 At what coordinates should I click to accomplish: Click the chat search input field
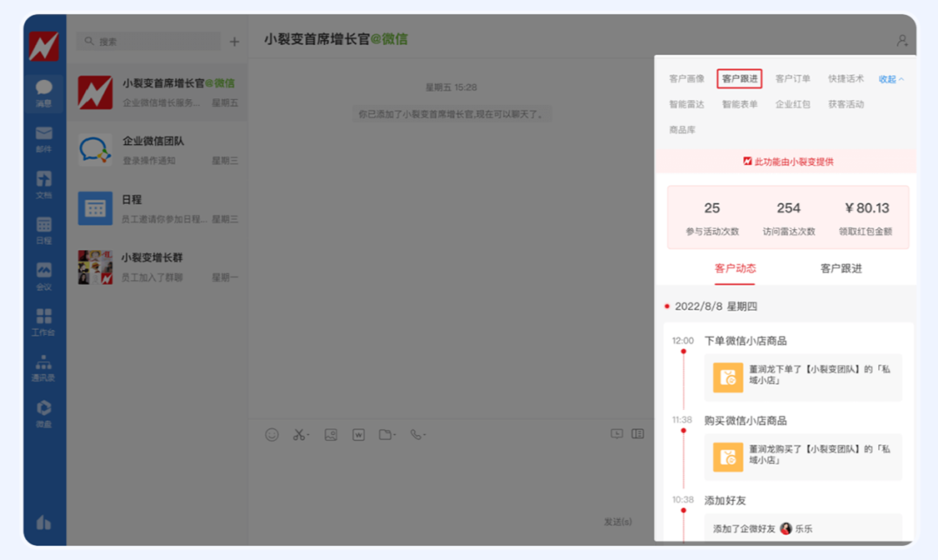[148, 41]
